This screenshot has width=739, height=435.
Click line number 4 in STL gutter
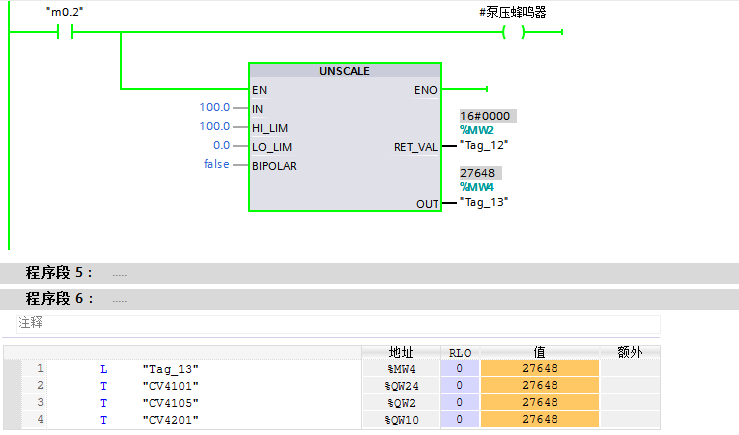click(40, 419)
